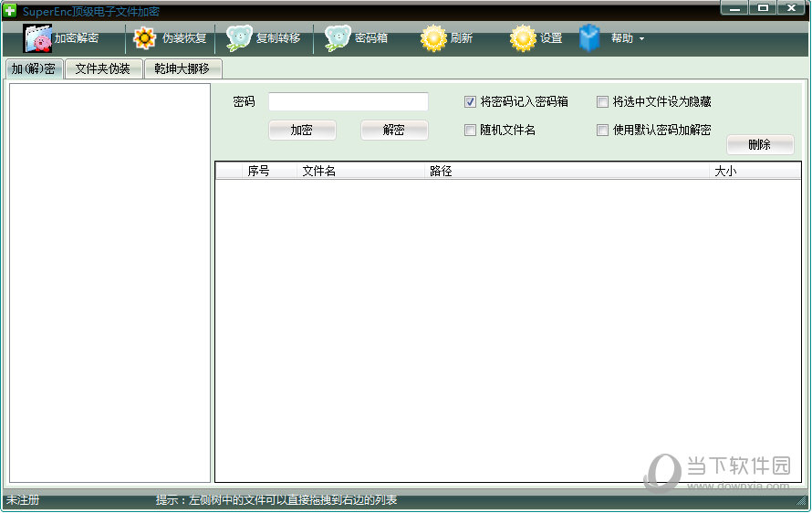Image resolution: width=812 pixels, height=513 pixels.
Task: Click the green plus app icon in title bar
Action: point(10,10)
